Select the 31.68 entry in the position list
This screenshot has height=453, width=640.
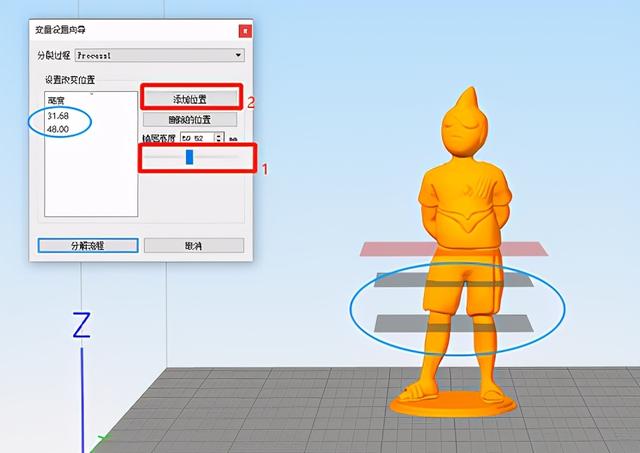point(58,116)
